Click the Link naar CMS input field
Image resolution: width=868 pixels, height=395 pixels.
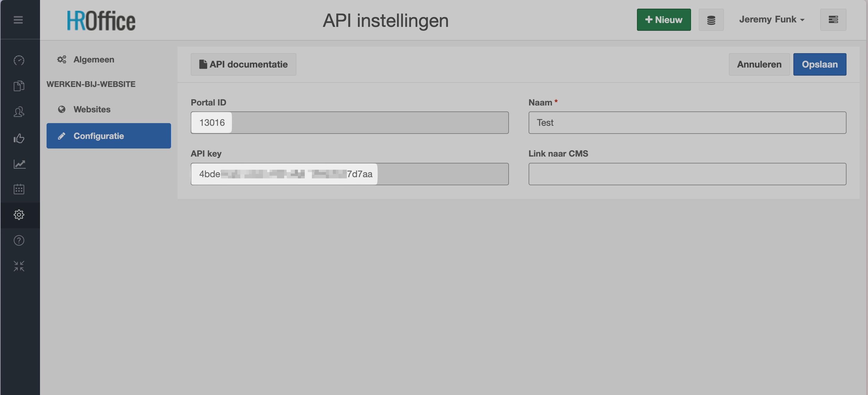pyautogui.click(x=687, y=174)
